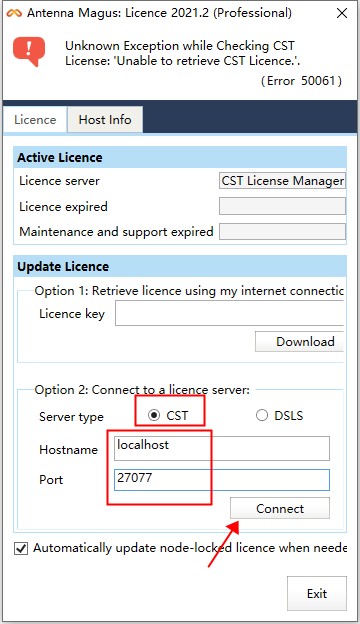Click the Antenna Magus logo icon

tap(14, 13)
